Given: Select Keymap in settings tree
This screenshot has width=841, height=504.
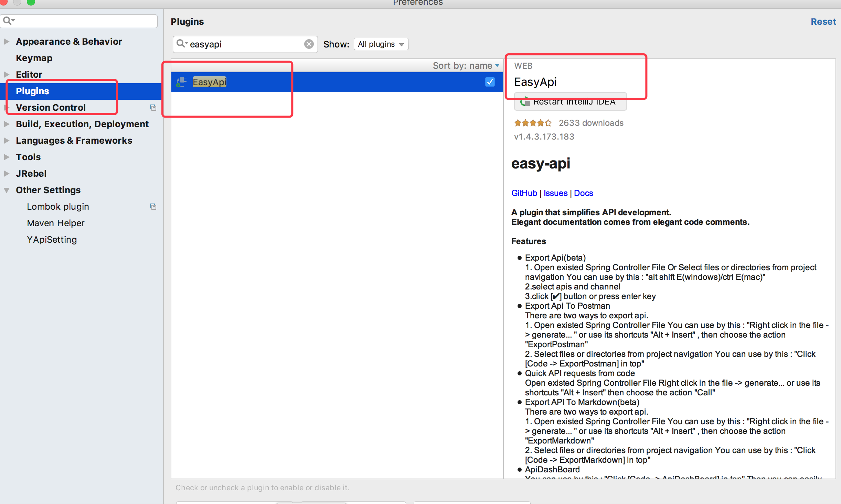Looking at the screenshot, I should (34, 58).
